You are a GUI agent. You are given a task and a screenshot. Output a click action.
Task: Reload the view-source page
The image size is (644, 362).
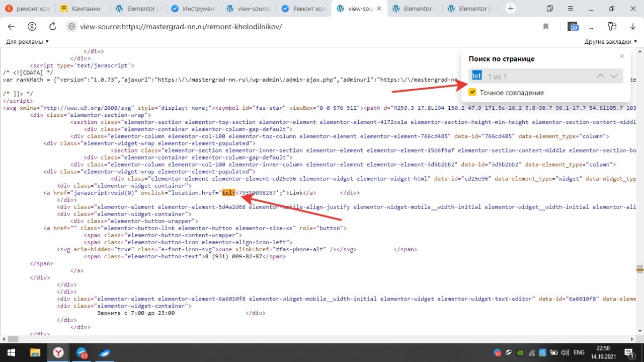(52, 27)
